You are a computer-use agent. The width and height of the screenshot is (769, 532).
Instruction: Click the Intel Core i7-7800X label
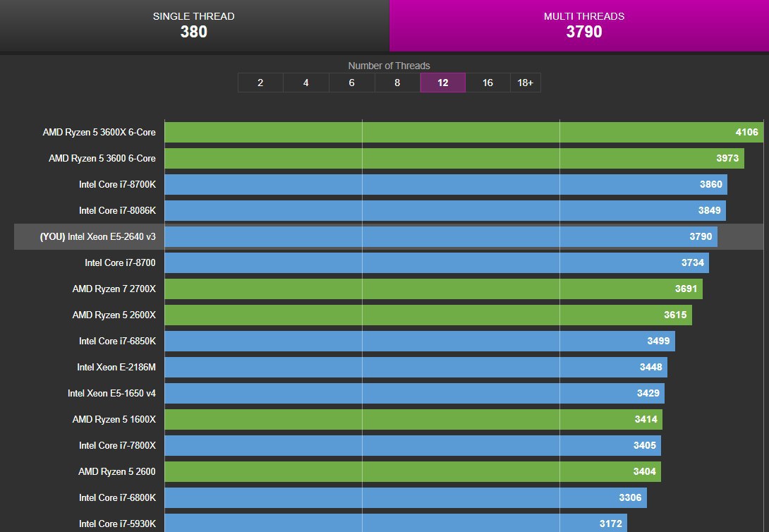coord(117,445)
